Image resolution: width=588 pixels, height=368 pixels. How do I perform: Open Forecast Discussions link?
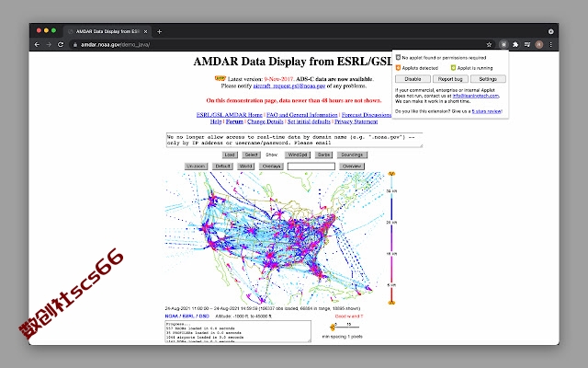click(x=367, y=114)
